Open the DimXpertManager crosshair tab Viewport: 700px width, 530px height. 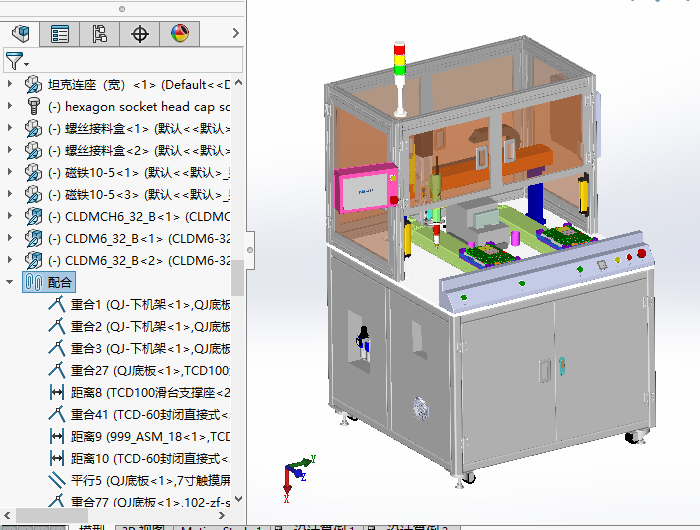tap(139, 33)
